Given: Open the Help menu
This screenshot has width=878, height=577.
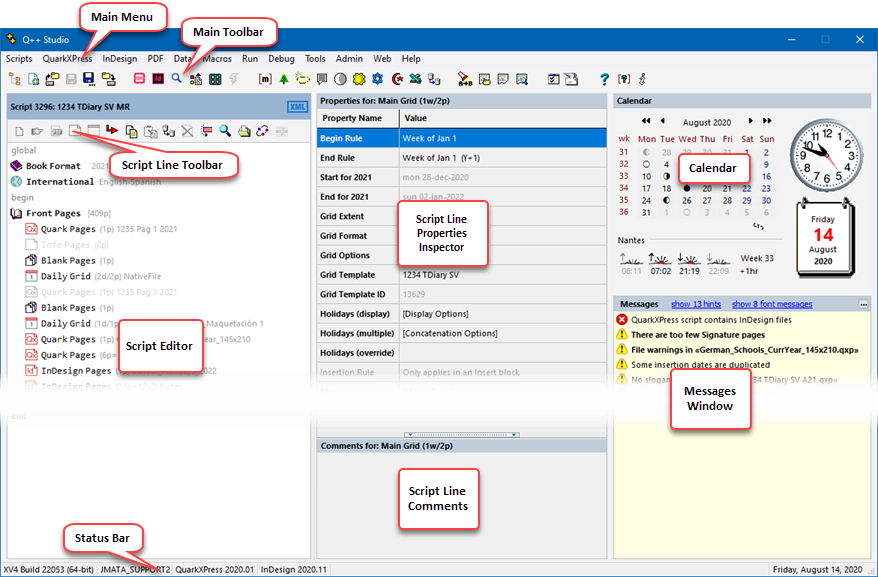Looking at the screenshot, I should pyautogui.click(x=411, y=58).
